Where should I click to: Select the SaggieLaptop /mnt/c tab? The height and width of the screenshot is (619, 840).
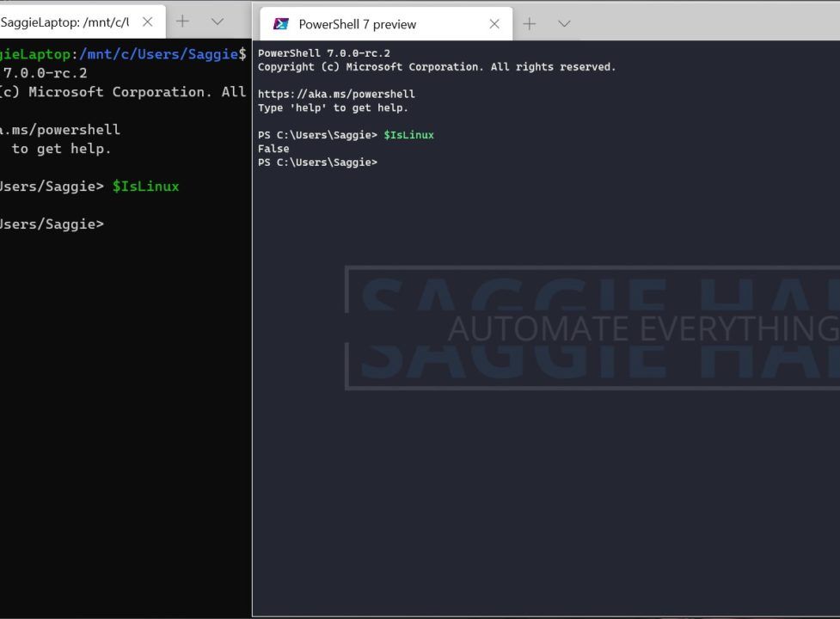tap(64, 21)
